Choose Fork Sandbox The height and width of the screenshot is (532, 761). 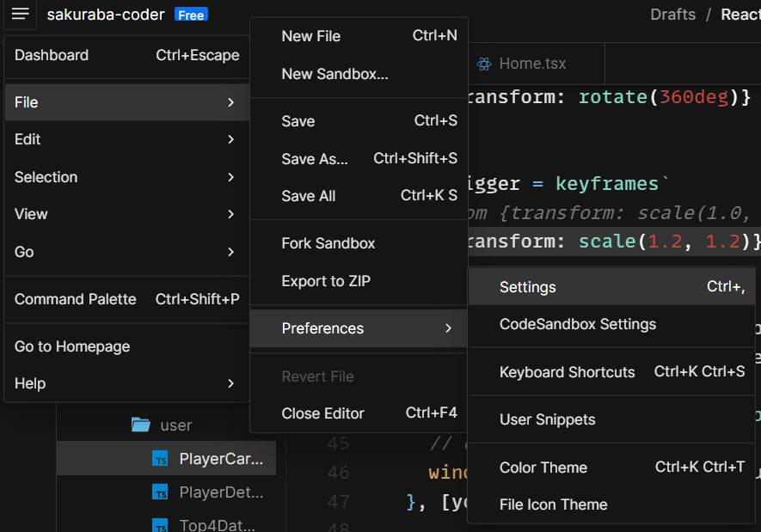coord(359,243)
